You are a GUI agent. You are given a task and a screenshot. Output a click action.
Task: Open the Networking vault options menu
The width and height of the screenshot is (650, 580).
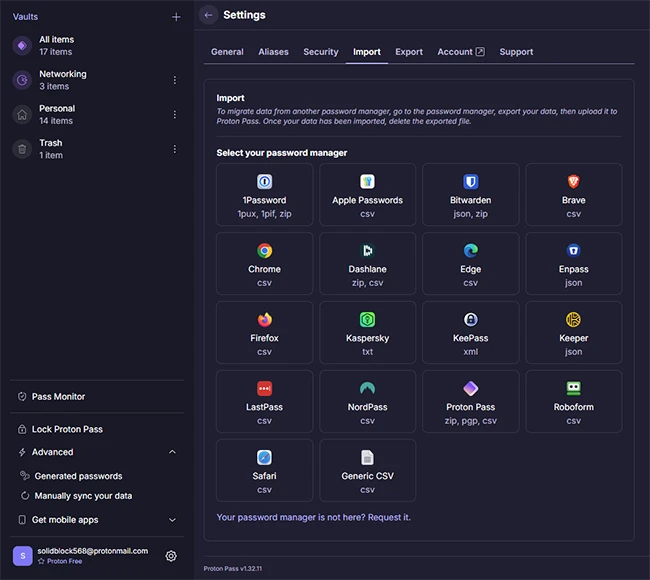tap(175, 80)
